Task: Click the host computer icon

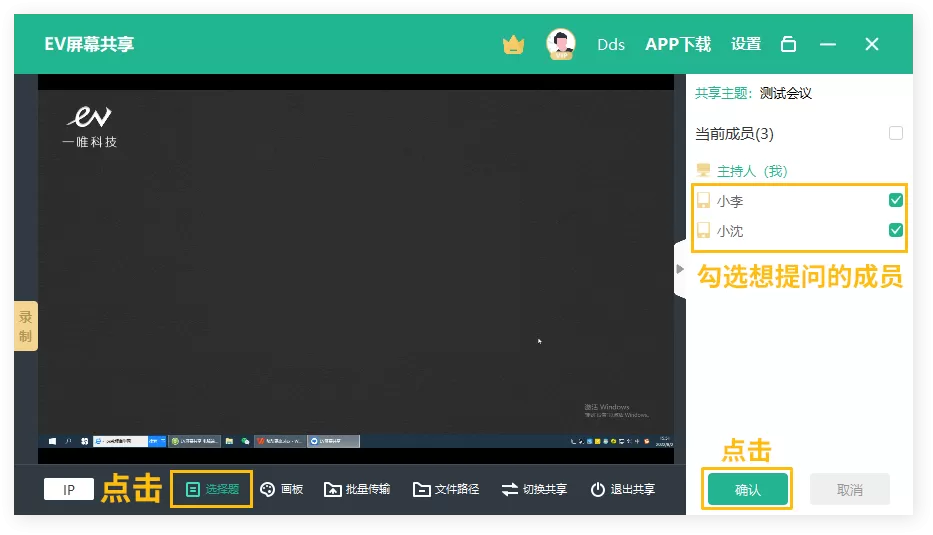Action: coord(703,171)
